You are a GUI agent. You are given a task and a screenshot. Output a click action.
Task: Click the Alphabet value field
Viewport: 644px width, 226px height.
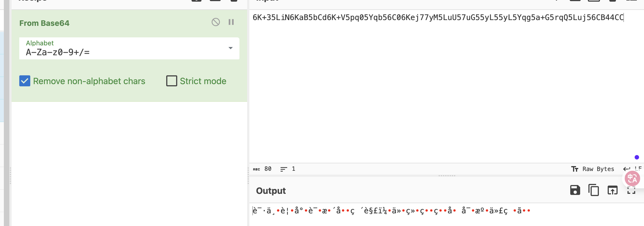click(x=129, y=48)
